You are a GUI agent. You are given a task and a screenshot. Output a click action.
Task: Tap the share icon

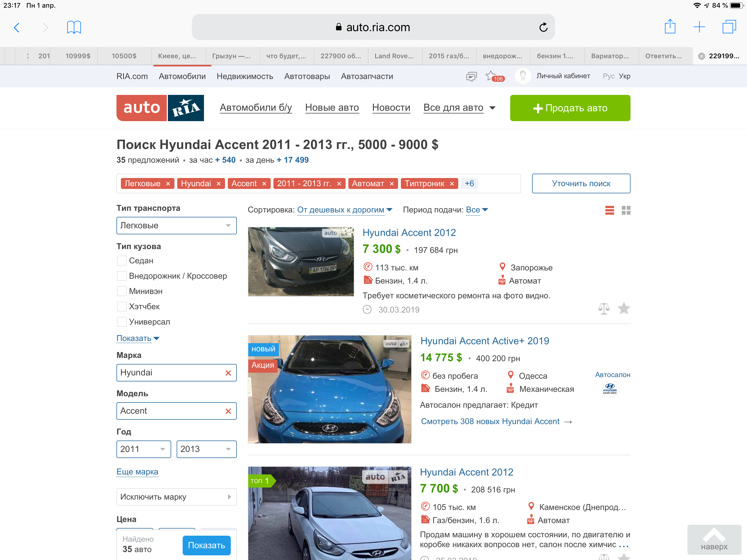[670, 27]
